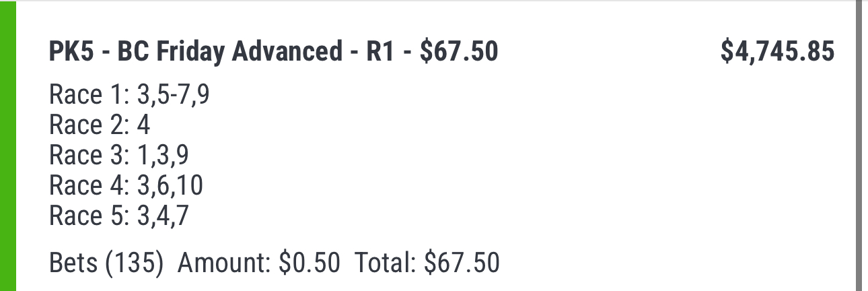
Task: Open the PK5 BC Friday Advanced bet title
Action: click(273, 52)
